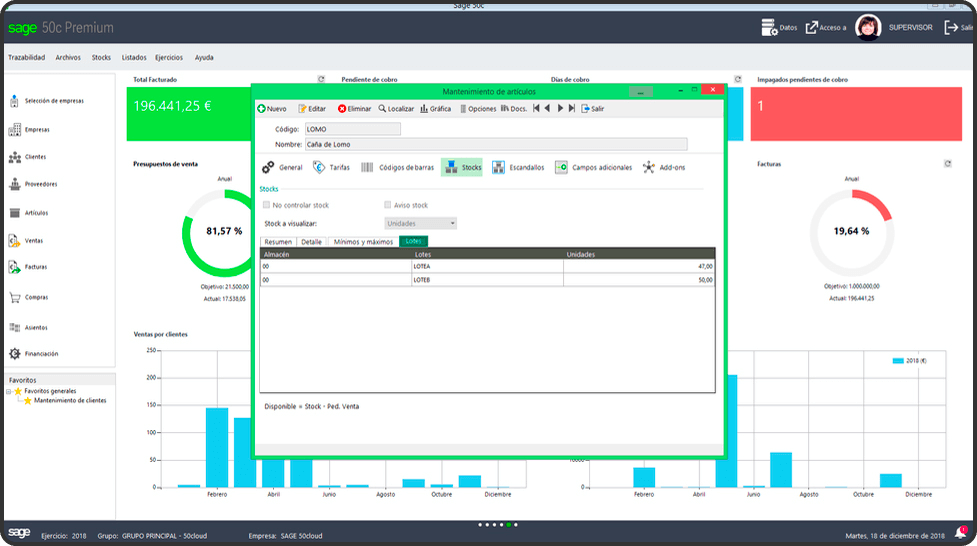Open Compras in the sidebar
Viewport: 977px width, 546px height.
click(x=29, y=297)
